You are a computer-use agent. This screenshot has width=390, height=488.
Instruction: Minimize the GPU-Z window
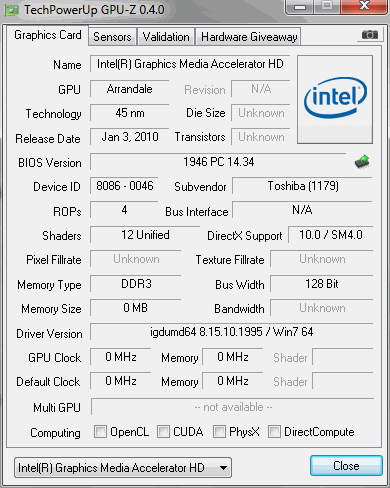pyautogui.click(x=299, y=7)
